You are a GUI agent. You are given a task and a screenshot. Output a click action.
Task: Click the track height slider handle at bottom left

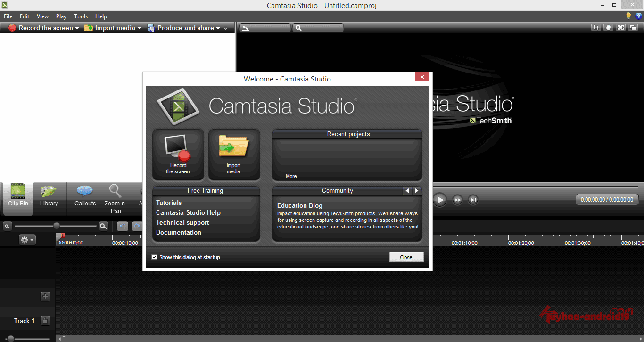pyautogui.click(x=10, y=338)
